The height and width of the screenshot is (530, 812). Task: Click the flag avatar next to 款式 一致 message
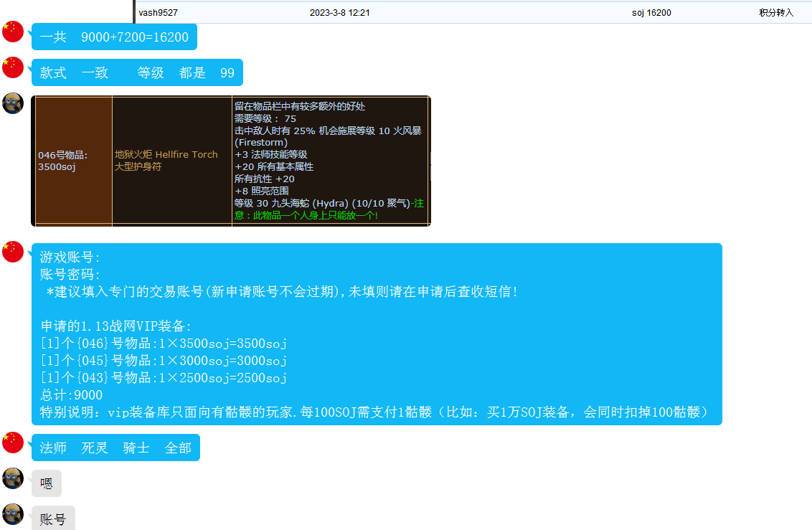point(13,67)
